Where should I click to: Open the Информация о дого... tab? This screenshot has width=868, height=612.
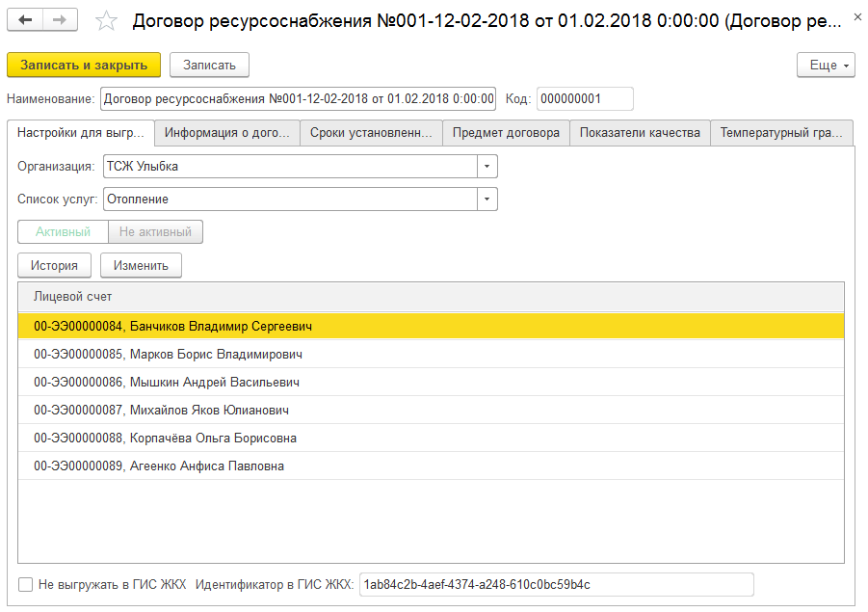227,133
